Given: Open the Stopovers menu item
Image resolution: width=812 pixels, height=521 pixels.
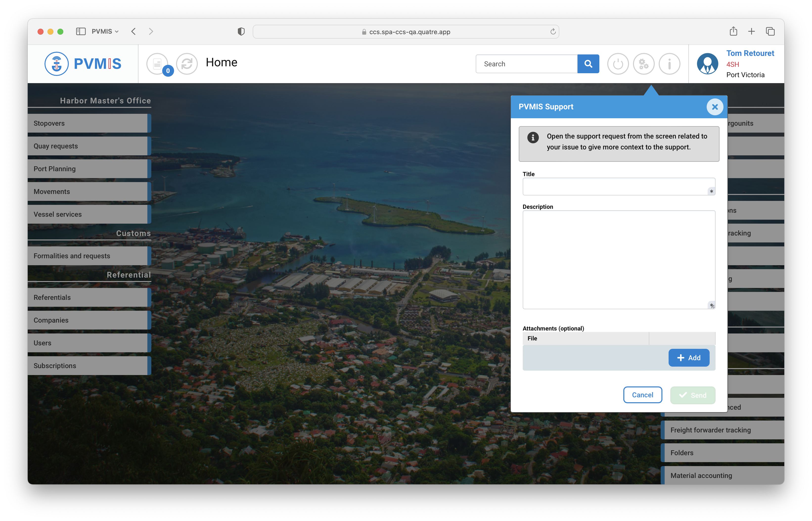Looking at the screenshot, I should [88, 123].
